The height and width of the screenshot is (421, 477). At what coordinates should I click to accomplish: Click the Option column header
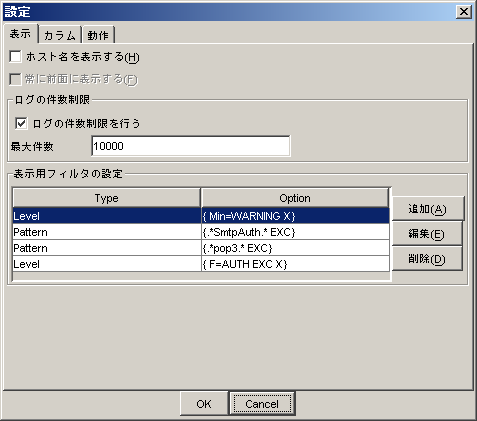tap(295, 198)
